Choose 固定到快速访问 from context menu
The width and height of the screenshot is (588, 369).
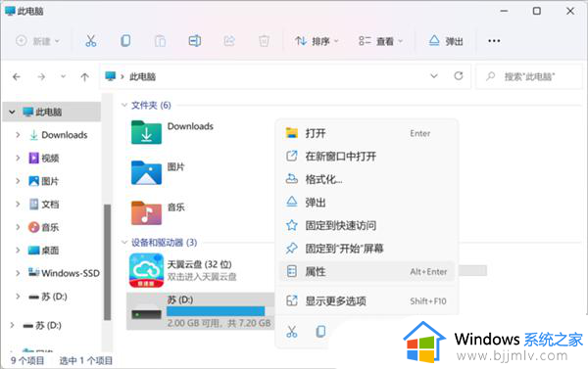tap(367, 225)
